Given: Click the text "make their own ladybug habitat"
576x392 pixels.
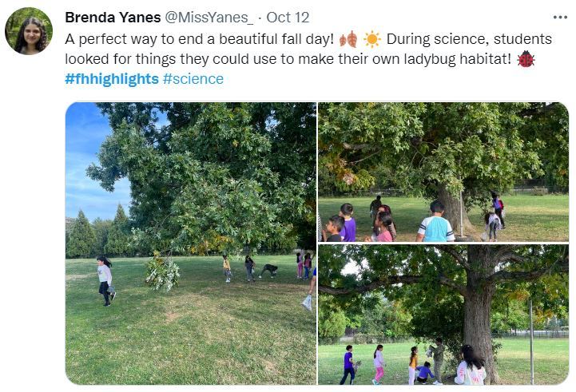Looking at the screenshot, I should tap(417, 59).
